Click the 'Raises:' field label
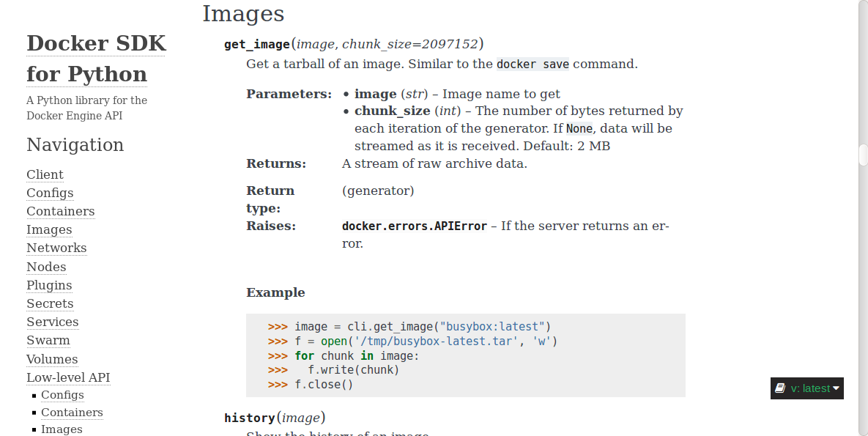Viewport: 868px width, 436px height. pos(271,226)
